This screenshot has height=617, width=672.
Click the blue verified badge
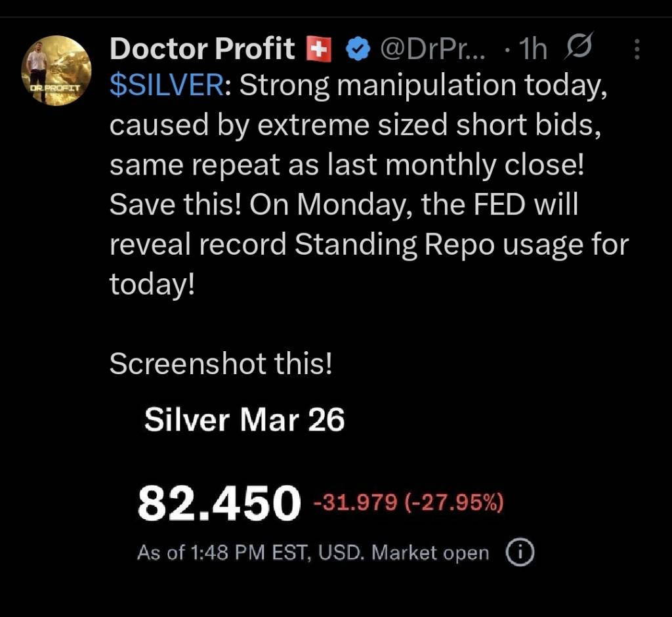(x=358, y=49)
